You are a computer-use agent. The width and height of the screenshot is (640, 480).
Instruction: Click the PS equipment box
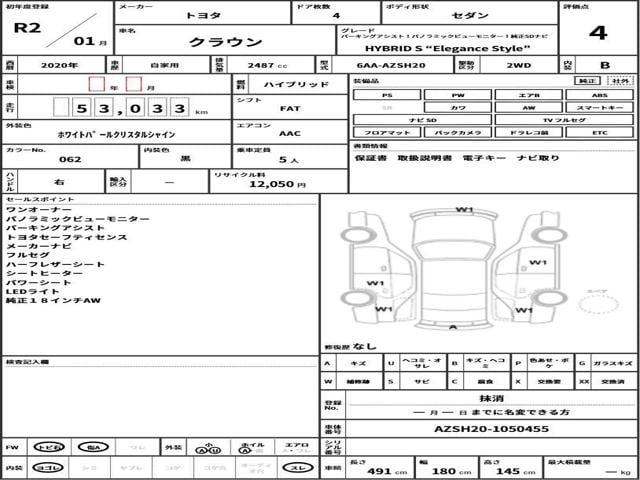386,94
